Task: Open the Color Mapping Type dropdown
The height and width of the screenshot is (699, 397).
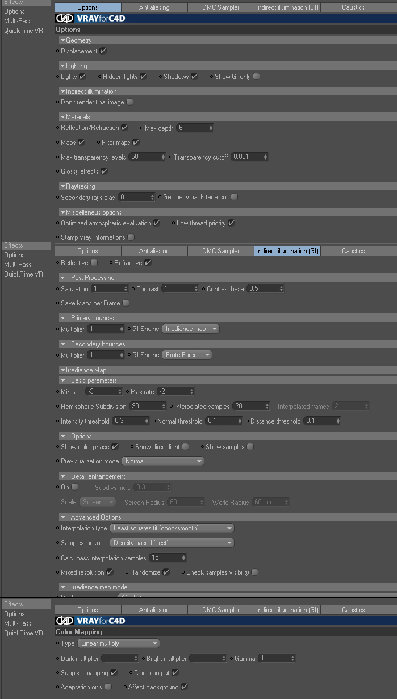Action: pyautogui.click(x=118, y=643)
